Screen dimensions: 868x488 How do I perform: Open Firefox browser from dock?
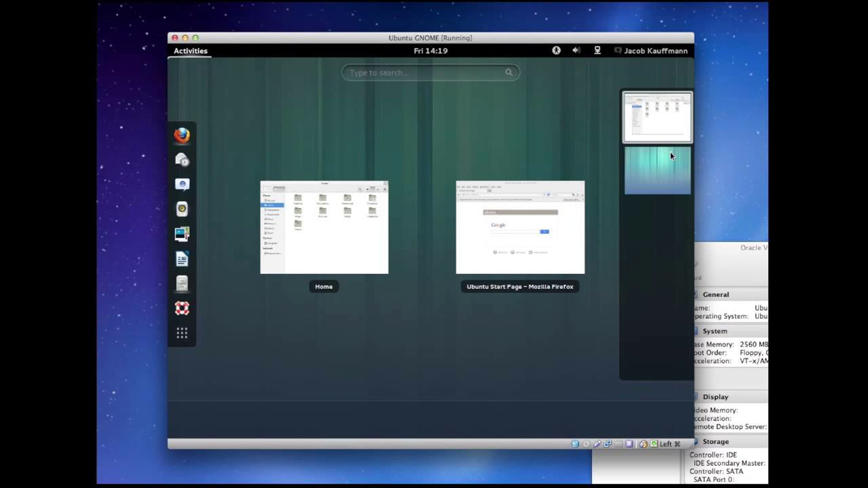[x=183, y=135]
